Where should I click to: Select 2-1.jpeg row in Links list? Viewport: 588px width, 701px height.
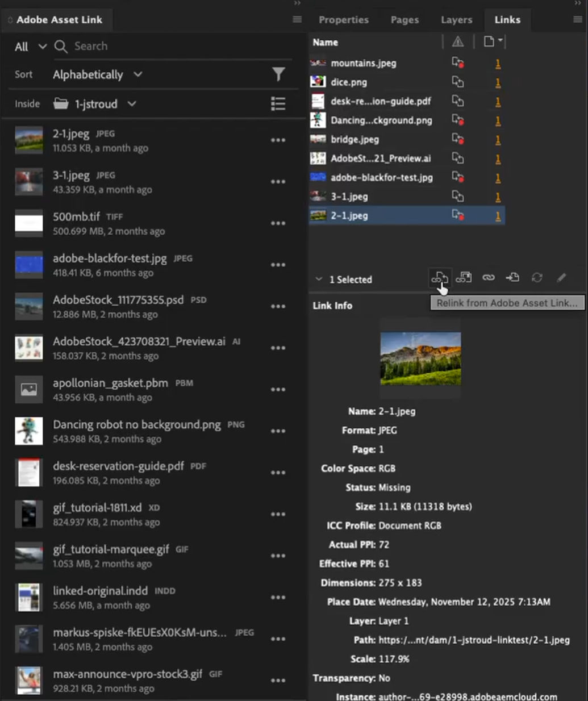pyautogui.click(x=407, y=215)
